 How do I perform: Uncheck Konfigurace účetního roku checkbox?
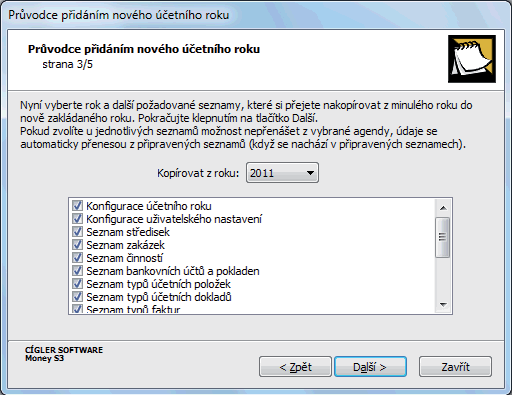click(77, 206)
